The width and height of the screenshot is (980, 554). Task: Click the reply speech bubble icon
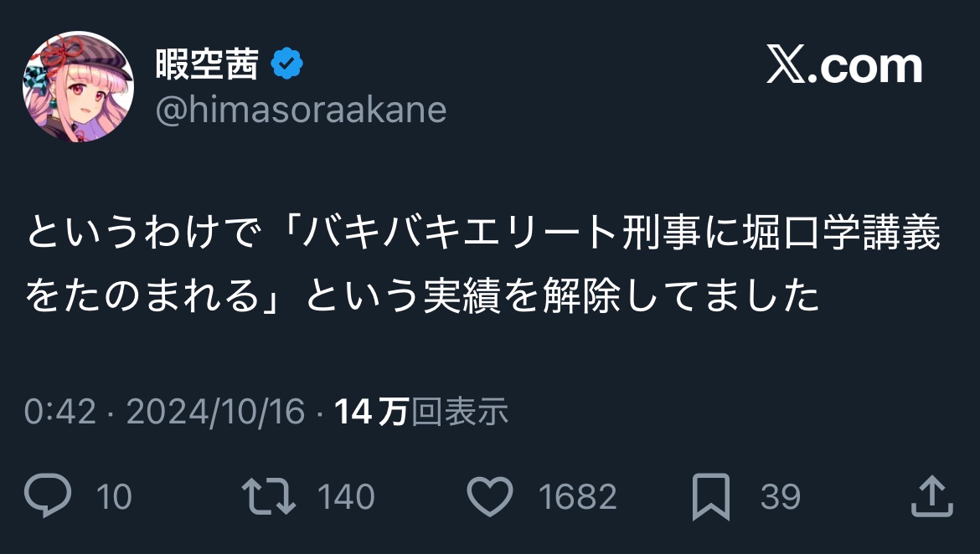click(x=49, y=496)
